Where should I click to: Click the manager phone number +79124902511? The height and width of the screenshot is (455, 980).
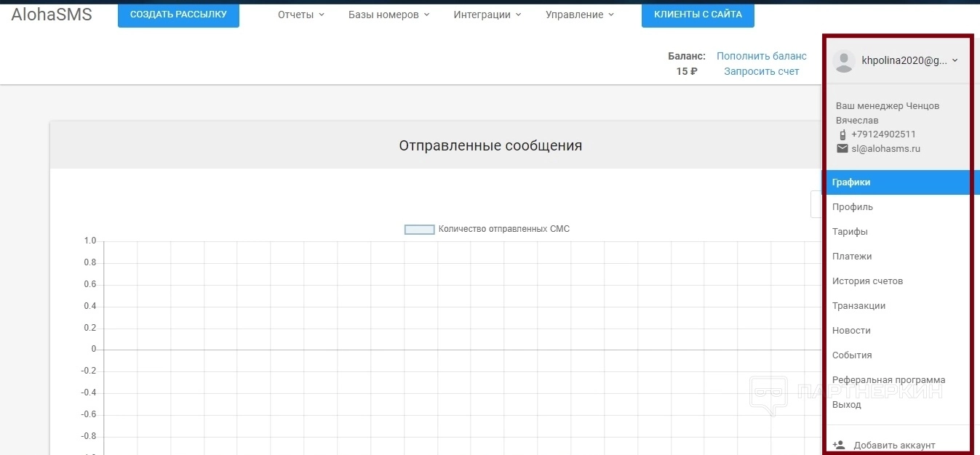pos(883,134)
